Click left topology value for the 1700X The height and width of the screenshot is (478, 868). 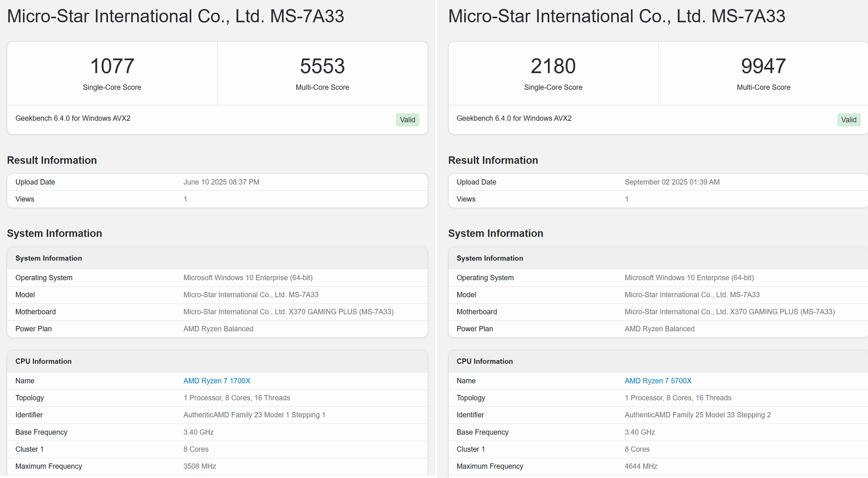coord(236,398)
